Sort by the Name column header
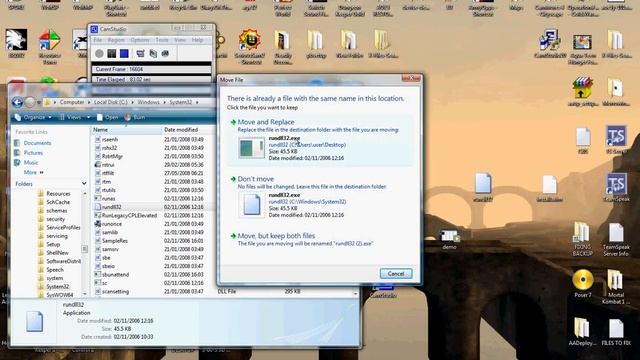640x360 pixels. 126,129
